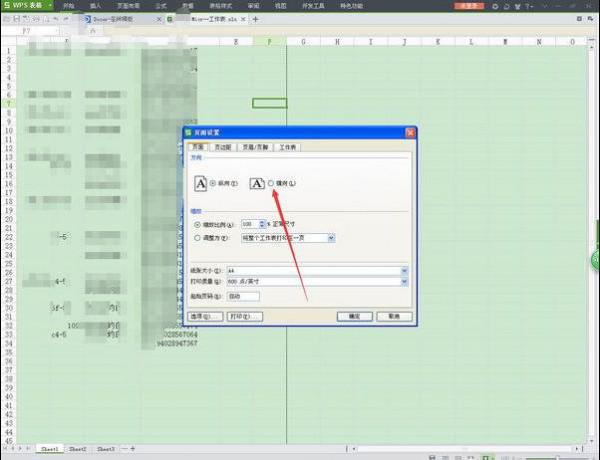Screen dimensions: 600x460
Task: Open the 工作表 sheet tab in dialog
Action: [289, 147]
